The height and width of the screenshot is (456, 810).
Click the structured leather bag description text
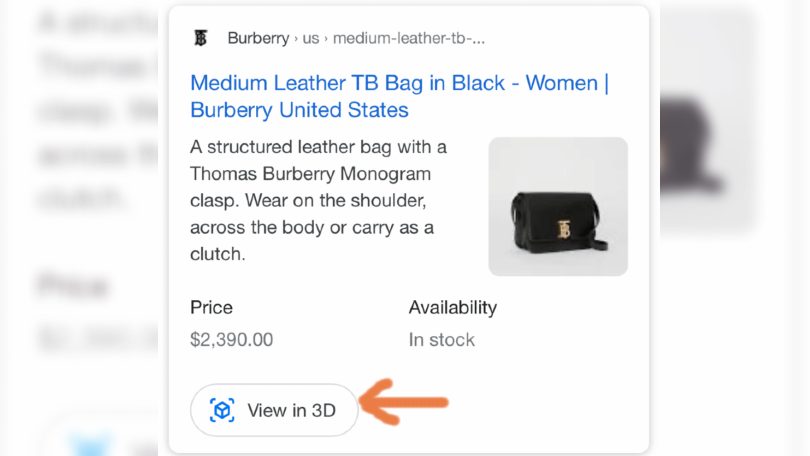pos(319,201)
